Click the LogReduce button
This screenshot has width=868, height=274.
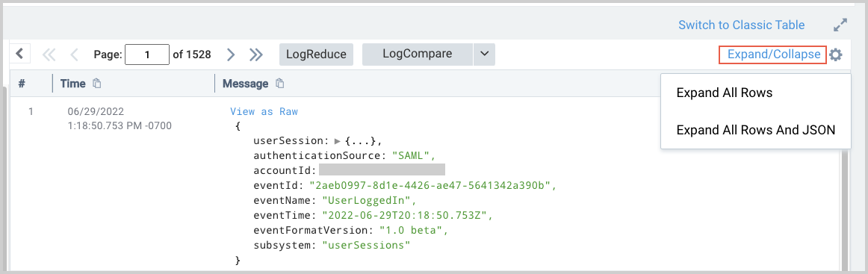[x=316, y=55]
